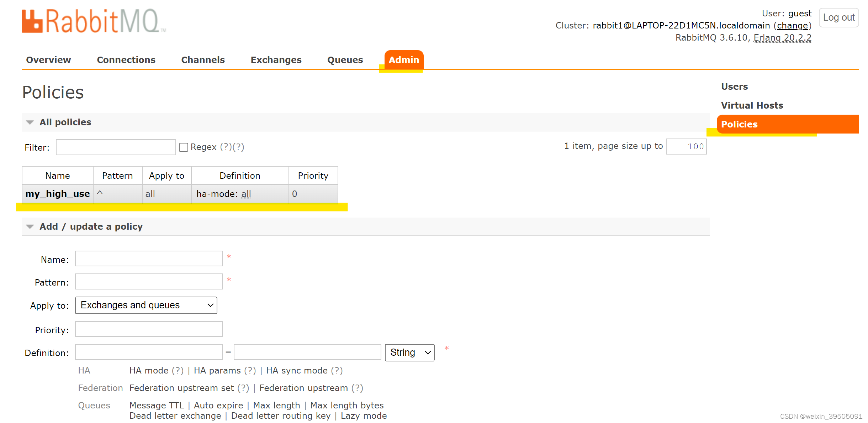Click the Filter text field
Viewport: 868px width, 423px height.
pos(116,147)
